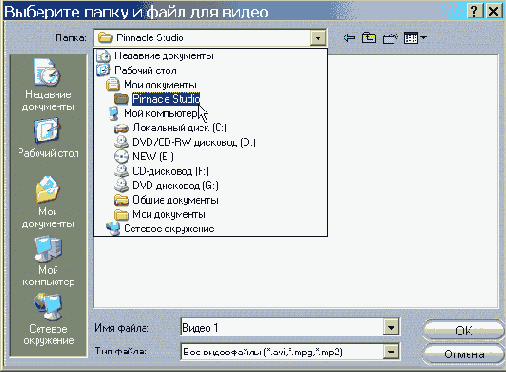Expand the Тип файла dropdown arrow
Screen dimensions: 506x372
[x=391, y=352]
